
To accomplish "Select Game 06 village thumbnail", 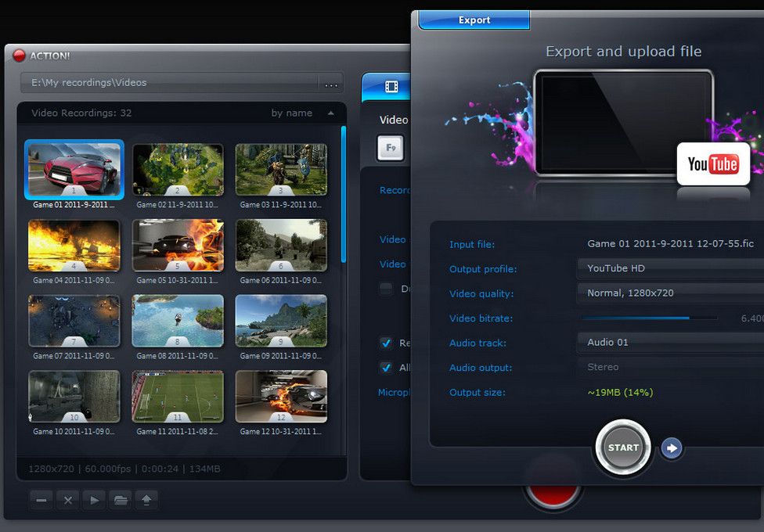I will click(281, 245).
